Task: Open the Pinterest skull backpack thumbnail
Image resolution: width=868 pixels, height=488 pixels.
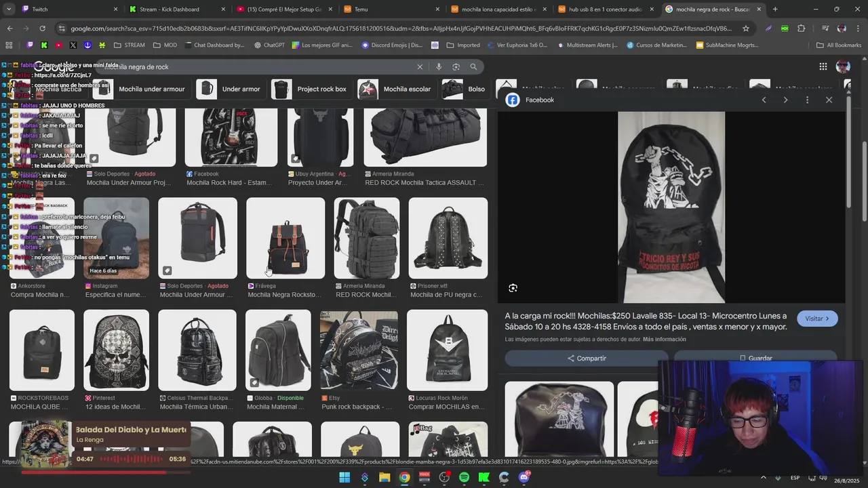Action: pyautogui.click(x=116, y=350)
